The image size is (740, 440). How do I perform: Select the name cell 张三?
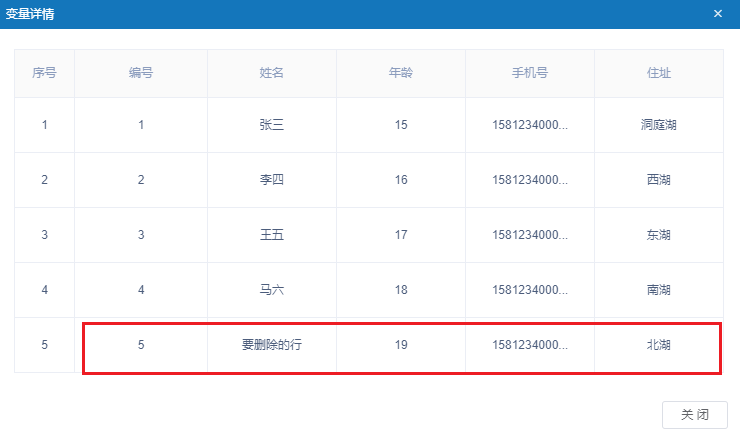coord(272,125)
